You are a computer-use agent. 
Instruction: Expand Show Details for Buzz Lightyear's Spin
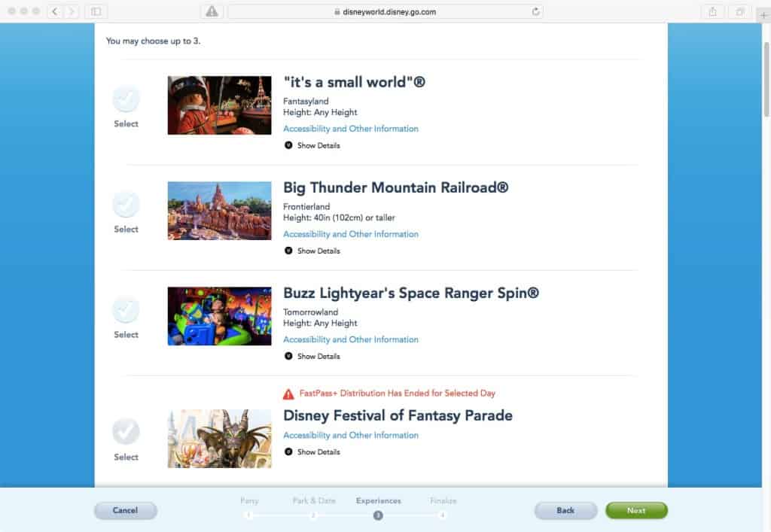tap(312, 356)
